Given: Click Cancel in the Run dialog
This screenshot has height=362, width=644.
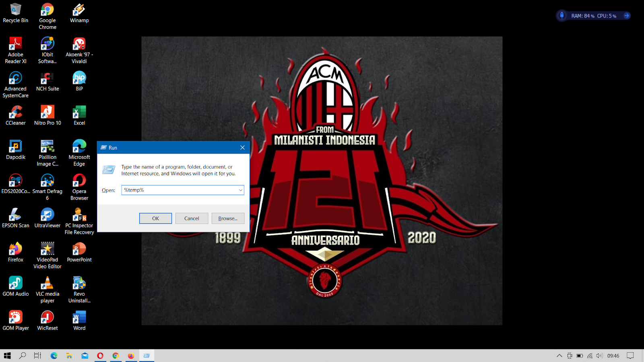Looking at the screenshot, I should 192,218.
